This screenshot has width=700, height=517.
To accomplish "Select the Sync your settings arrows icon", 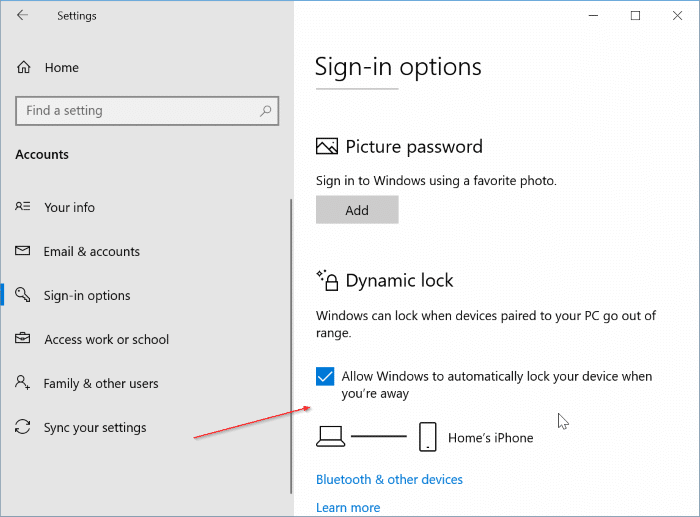I will pos(23,427).
